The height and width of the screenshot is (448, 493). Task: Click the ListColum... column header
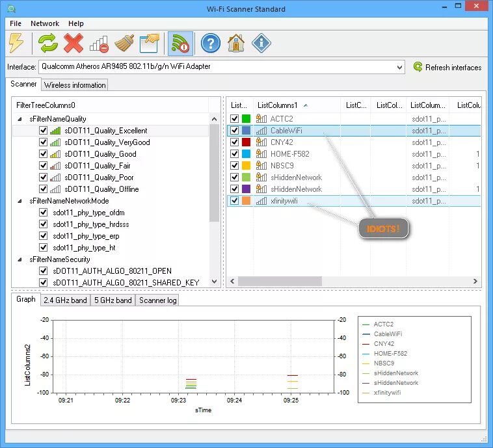[x=427, y=105]
